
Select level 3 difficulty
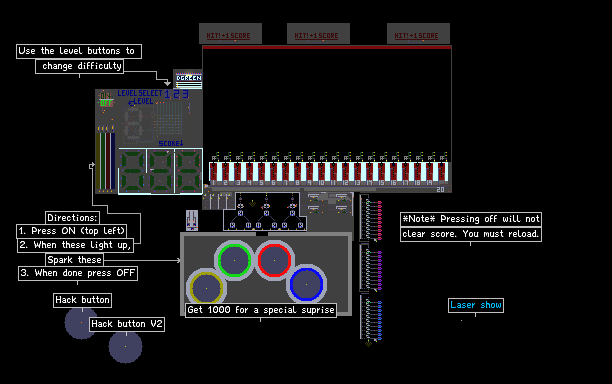[185, 94]
